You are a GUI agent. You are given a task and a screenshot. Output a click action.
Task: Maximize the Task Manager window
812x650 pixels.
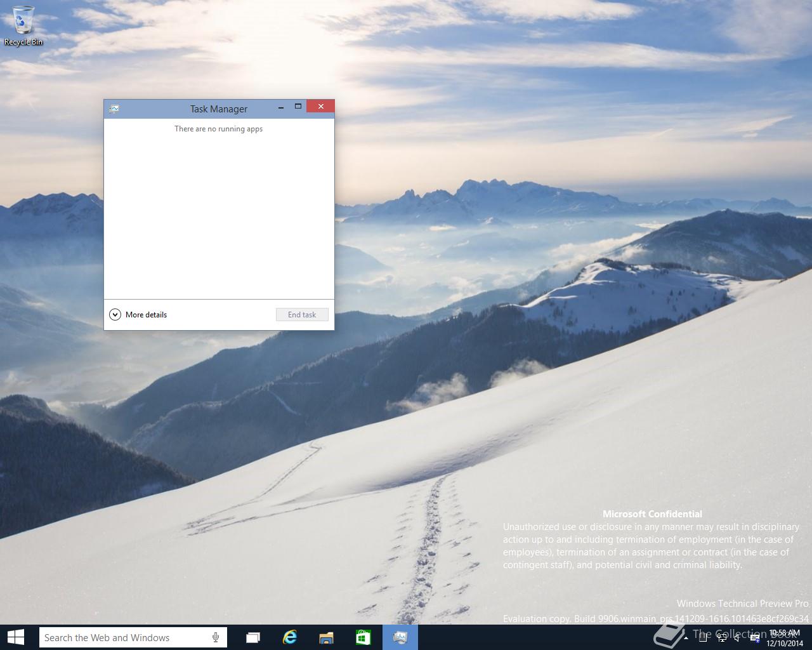pyautogui.click(x=298, y=107)
